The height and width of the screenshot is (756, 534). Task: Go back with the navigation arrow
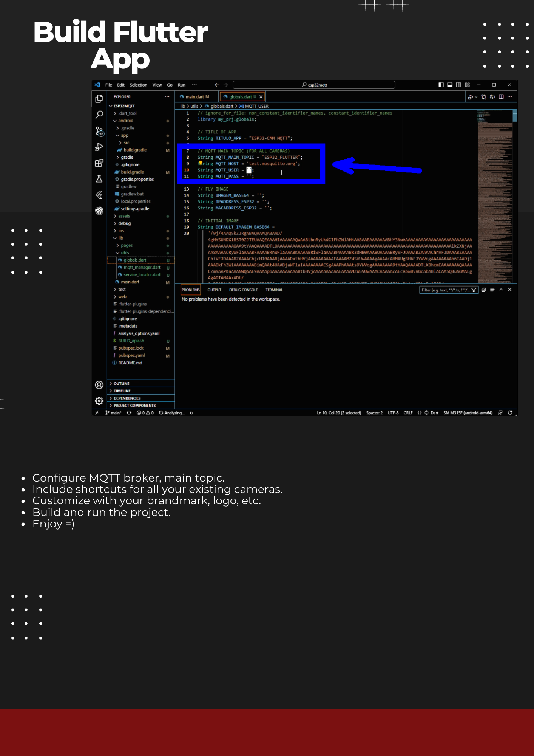point(217,85)
